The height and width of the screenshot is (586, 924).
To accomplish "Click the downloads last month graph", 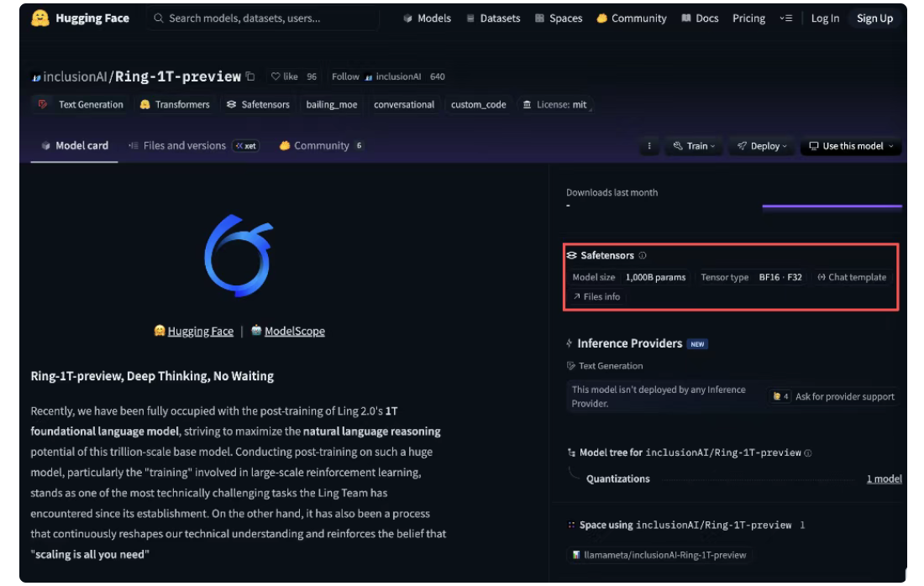I will [832, 206].
